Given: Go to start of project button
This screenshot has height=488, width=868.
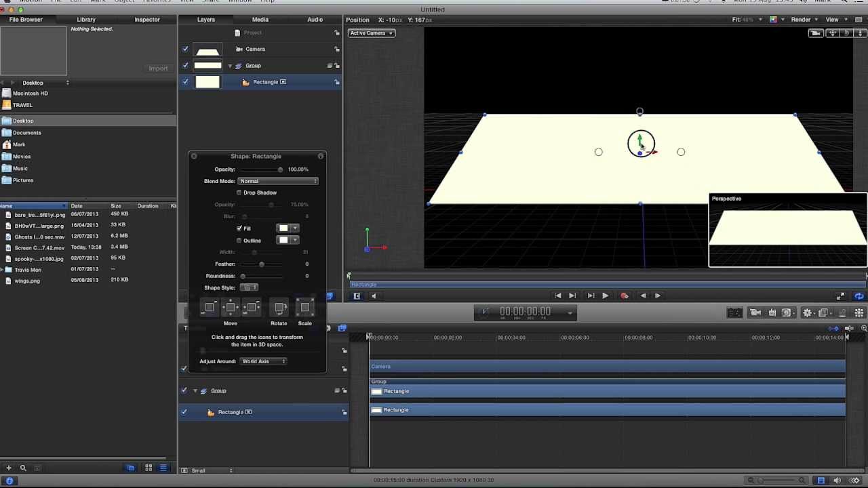Looking at the screenshot, I should 557,296.
